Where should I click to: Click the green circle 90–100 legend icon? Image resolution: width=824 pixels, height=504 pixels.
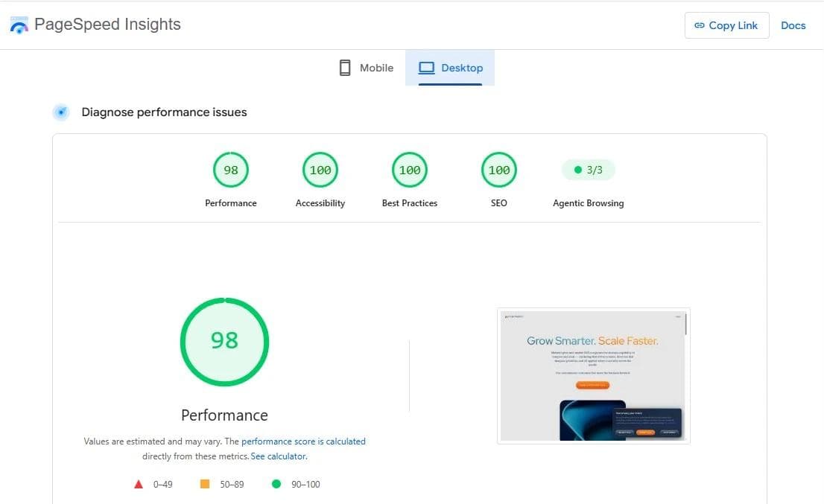tap(276, 484)
